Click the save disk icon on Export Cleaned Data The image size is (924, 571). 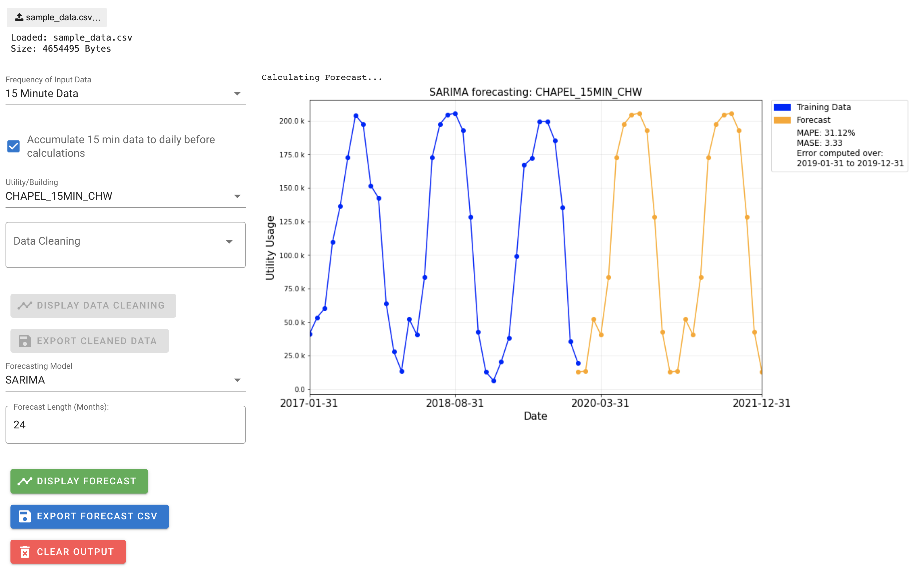(x=25, y=341)
